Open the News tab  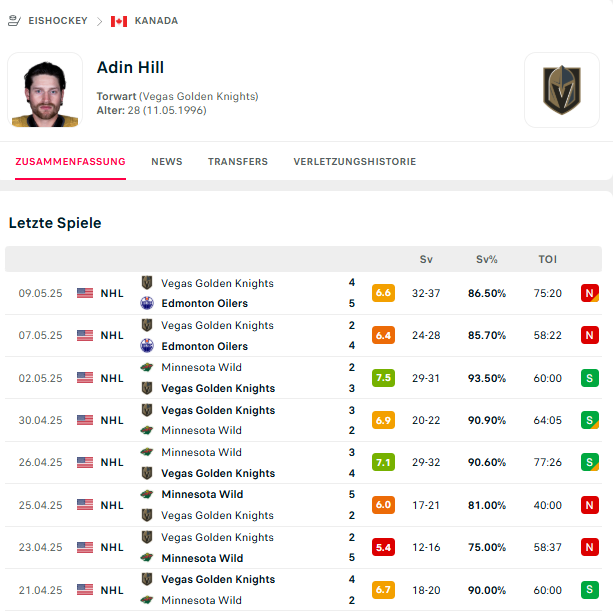point(167,162)
